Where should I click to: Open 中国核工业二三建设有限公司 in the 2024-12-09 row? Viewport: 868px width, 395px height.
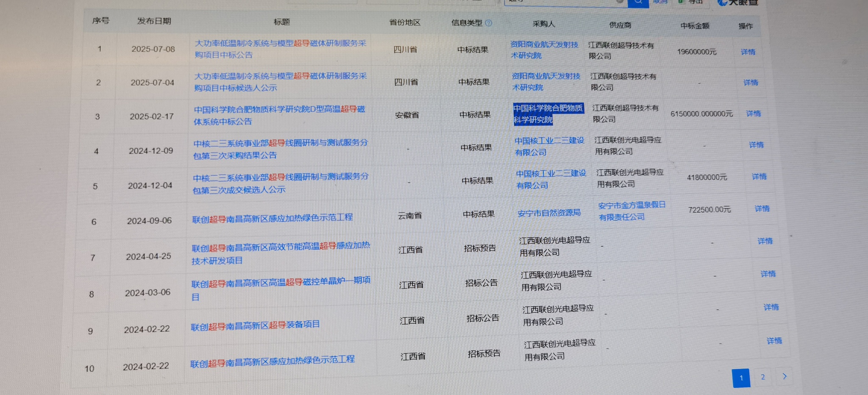(549, 146)
